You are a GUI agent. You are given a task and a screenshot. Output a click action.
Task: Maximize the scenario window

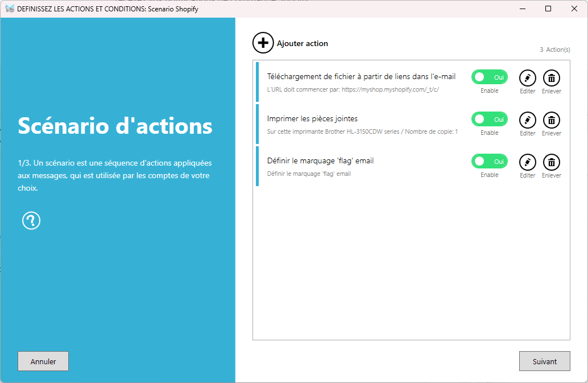pyautogui.click(x=548, y=9)
